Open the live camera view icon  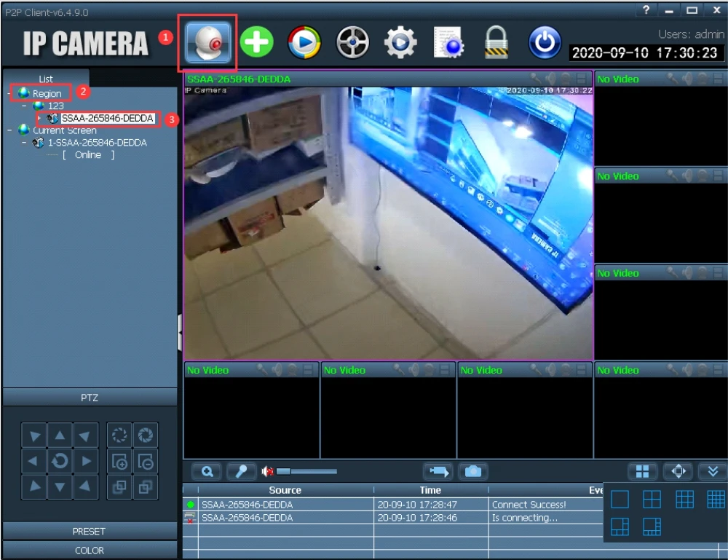click(208, 43)
